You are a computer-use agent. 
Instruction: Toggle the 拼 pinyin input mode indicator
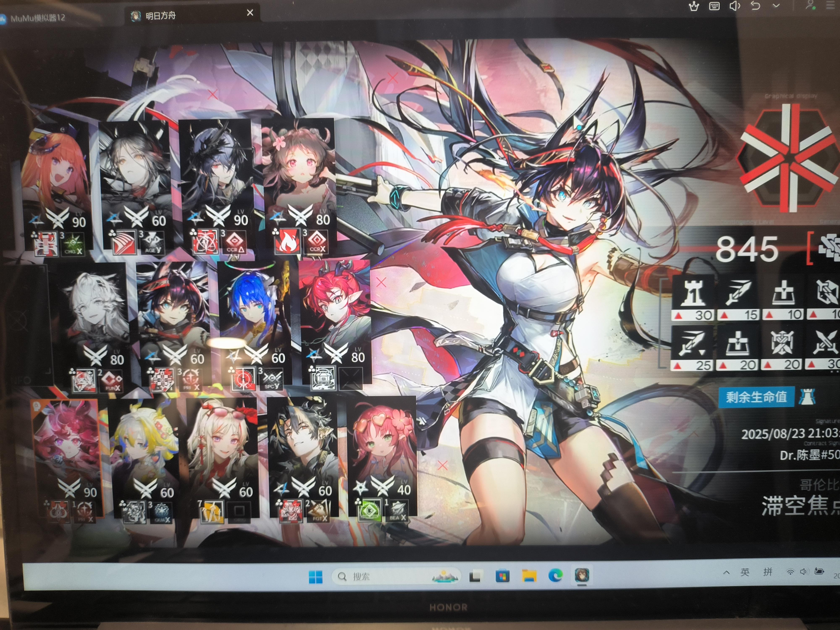click(x=768, y=572)
